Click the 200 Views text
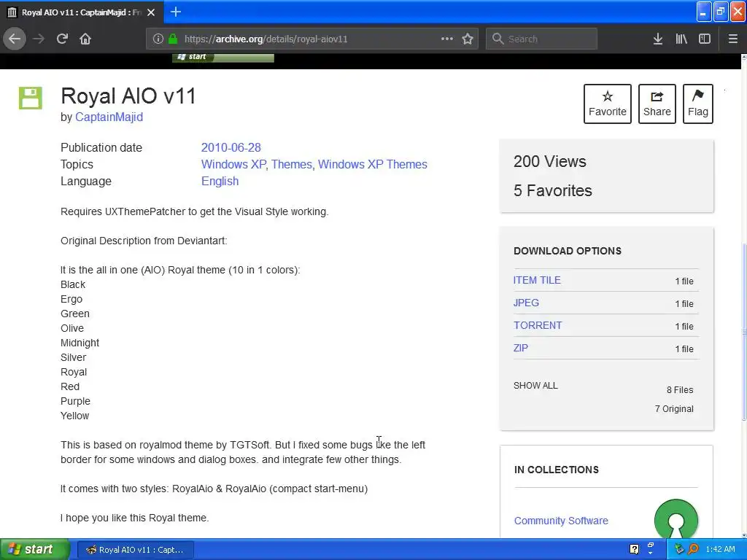Screen dimensions: 747x560 pos(550,161)
